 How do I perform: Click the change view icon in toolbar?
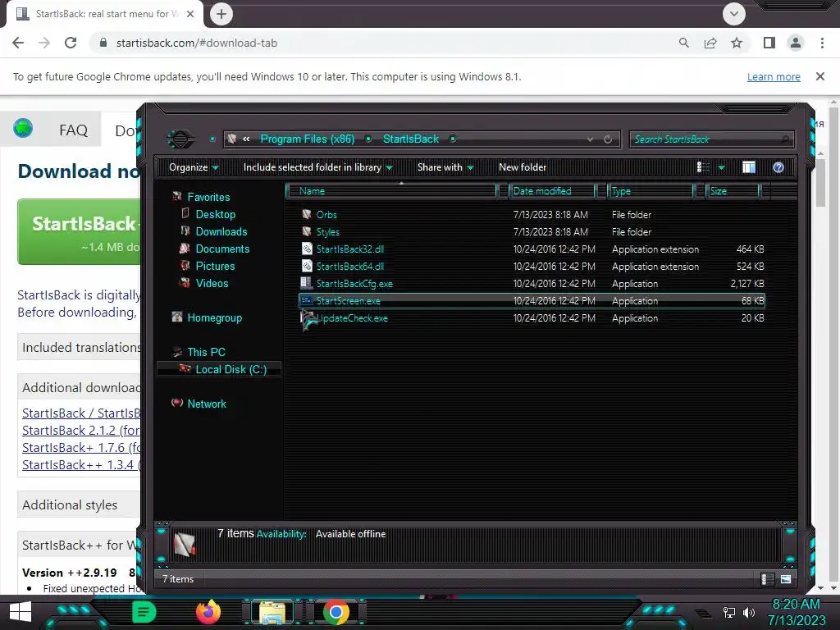pyautogui.click(x=703, y=167)
